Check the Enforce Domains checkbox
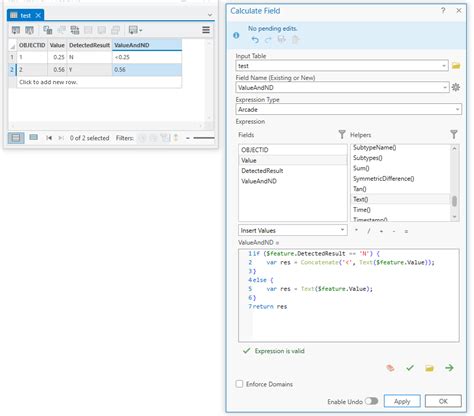 (239, 384)
